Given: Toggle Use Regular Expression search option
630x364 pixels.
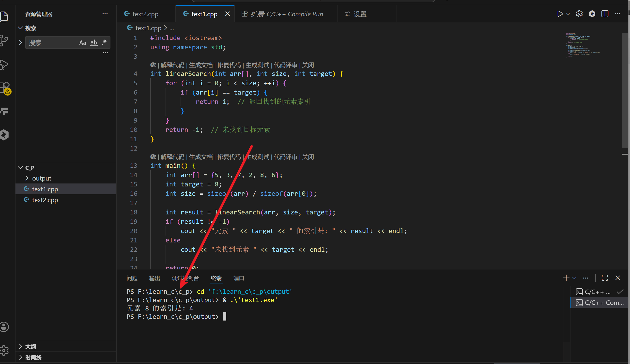Looking at the screenshot, I should coord(104,42).
